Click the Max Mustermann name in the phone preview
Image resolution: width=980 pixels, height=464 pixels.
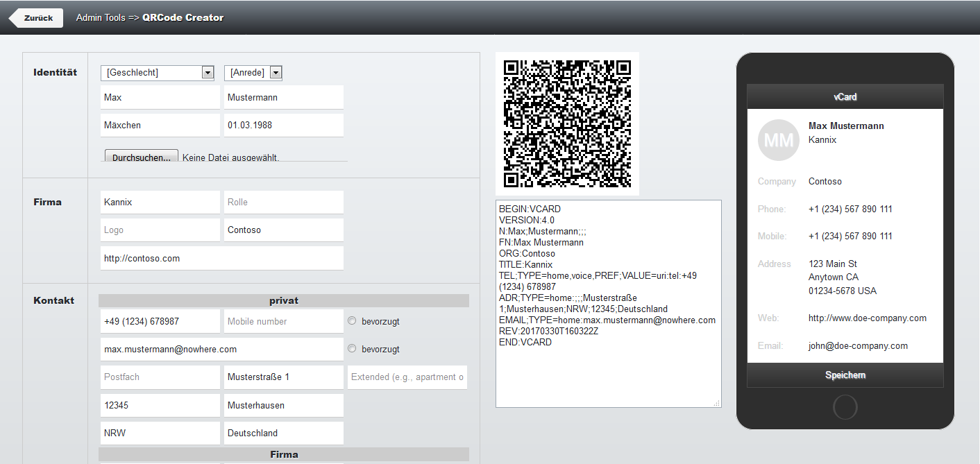point(846,126)
